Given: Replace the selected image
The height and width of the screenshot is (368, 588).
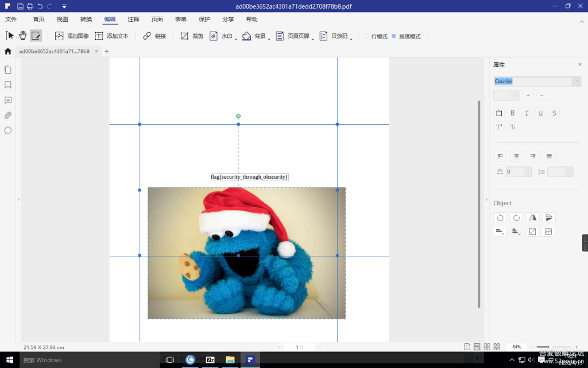Looking at the screenshot, I should 548,232.
